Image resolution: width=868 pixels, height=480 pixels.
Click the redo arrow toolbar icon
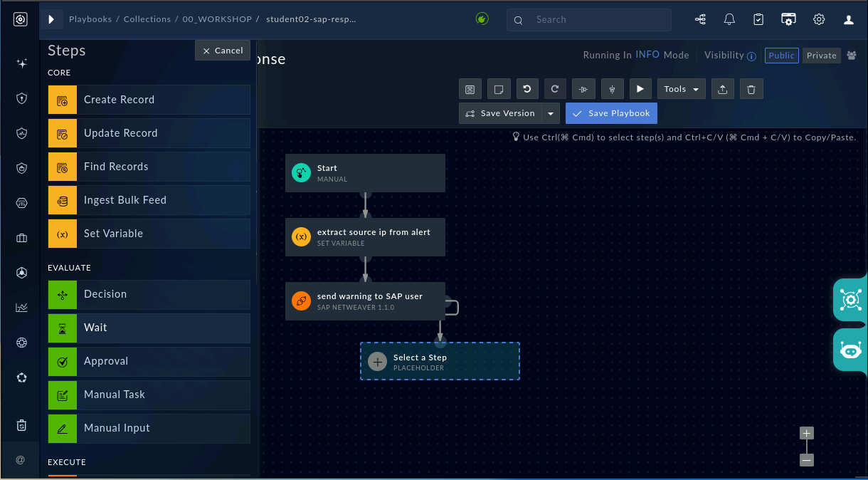(x=555, y=89)
